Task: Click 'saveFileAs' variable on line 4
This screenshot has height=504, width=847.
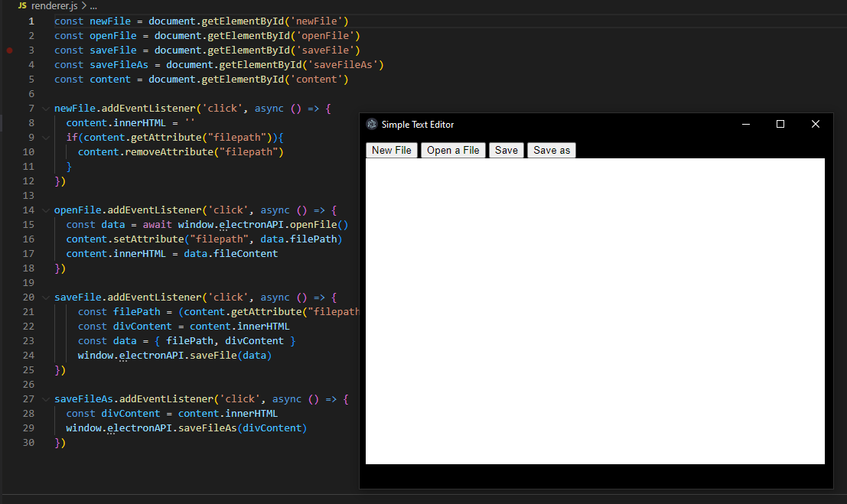Action: point(119,65)
